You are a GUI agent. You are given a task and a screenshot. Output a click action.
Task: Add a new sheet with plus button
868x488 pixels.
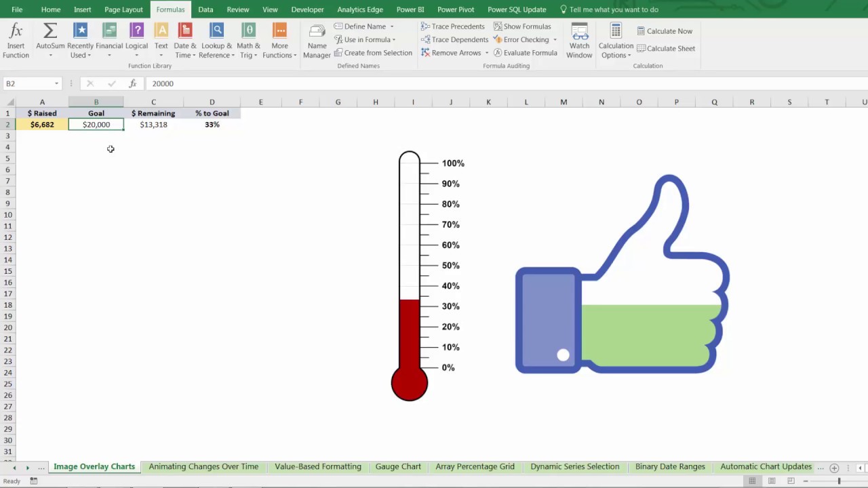coord(834,468)
